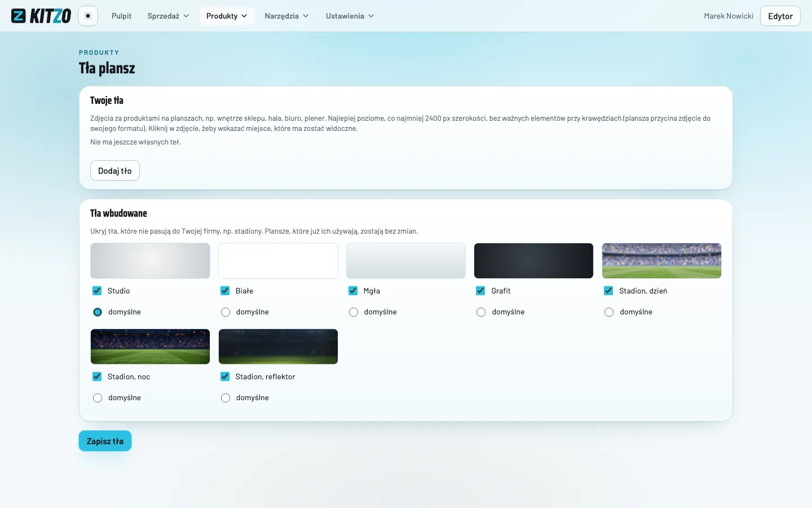Click the 'Tła wbudowane' section heading

point(118,213)
